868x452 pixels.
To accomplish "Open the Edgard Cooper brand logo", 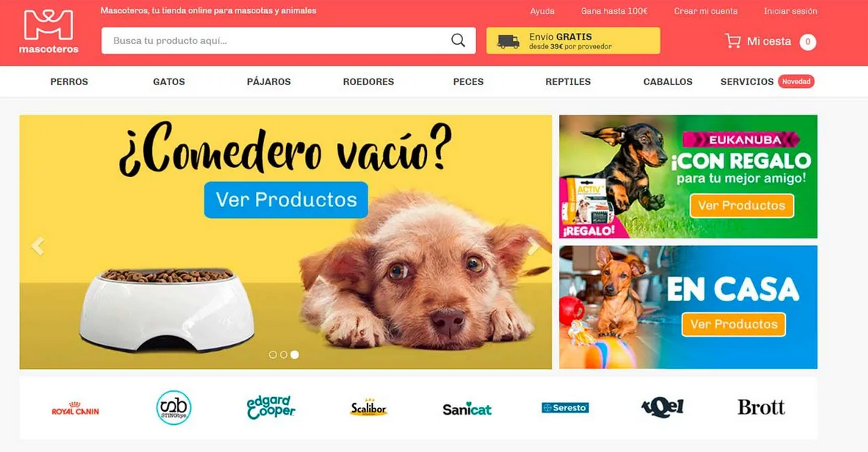I will coord(271,408).
